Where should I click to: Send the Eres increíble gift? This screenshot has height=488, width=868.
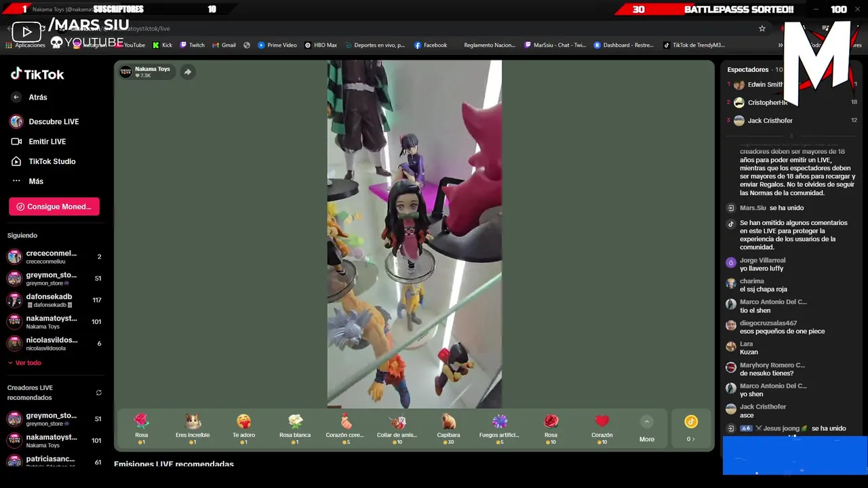[193, 428]
